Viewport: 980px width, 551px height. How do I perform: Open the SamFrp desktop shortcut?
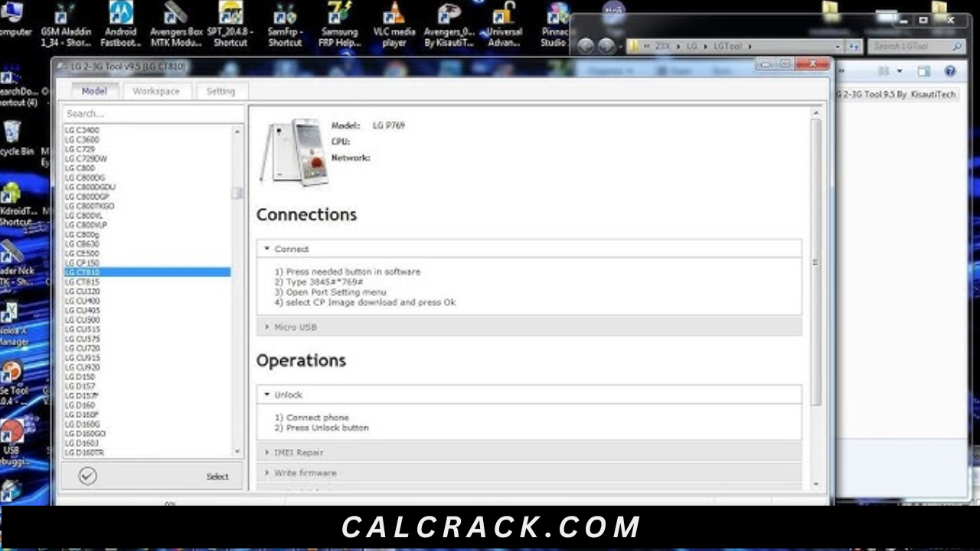point(285,25)
